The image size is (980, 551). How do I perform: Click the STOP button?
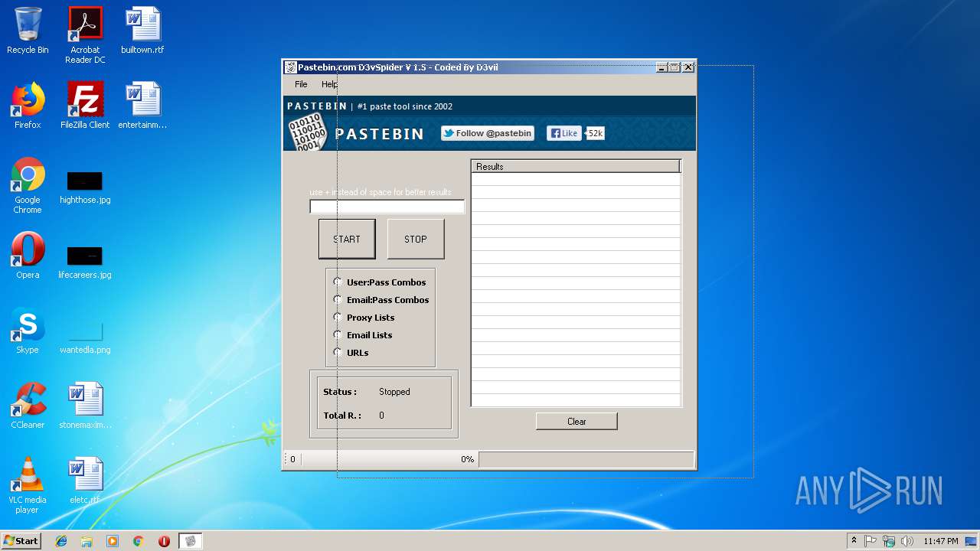(x=416, y=239)
